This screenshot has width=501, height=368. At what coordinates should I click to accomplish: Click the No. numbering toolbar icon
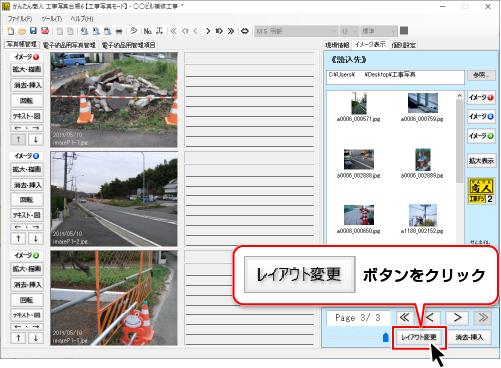tap(148, 31)
